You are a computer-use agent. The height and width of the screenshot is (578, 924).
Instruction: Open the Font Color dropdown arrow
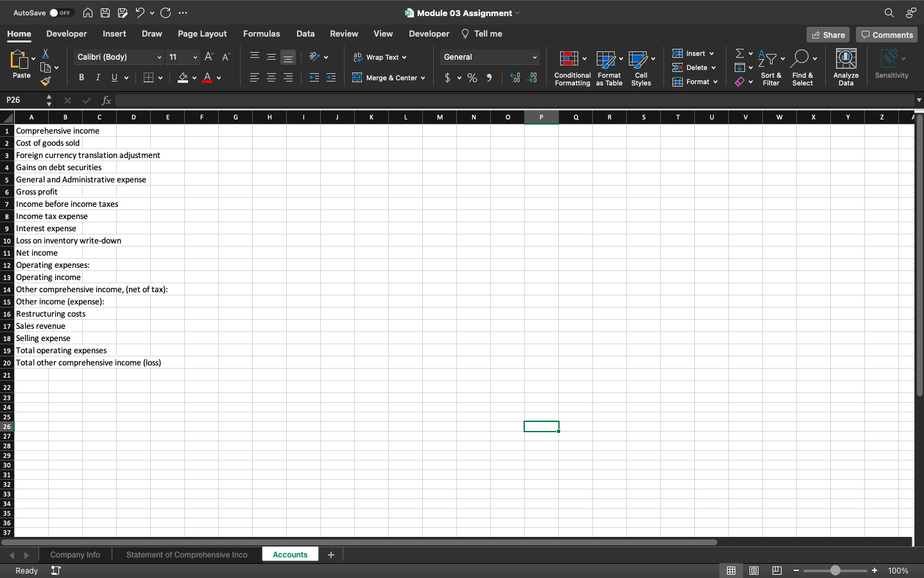[218, 77]
